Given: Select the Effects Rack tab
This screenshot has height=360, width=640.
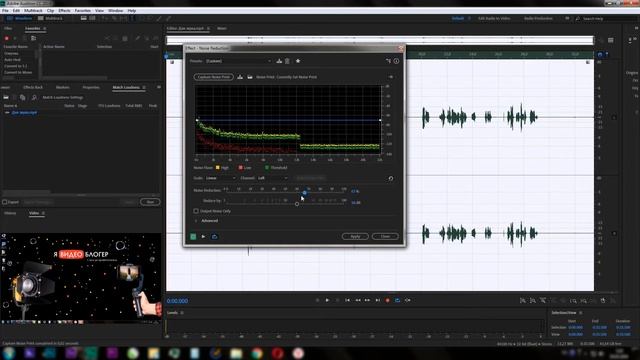Looking at the screenshot, I should [33, 87].
